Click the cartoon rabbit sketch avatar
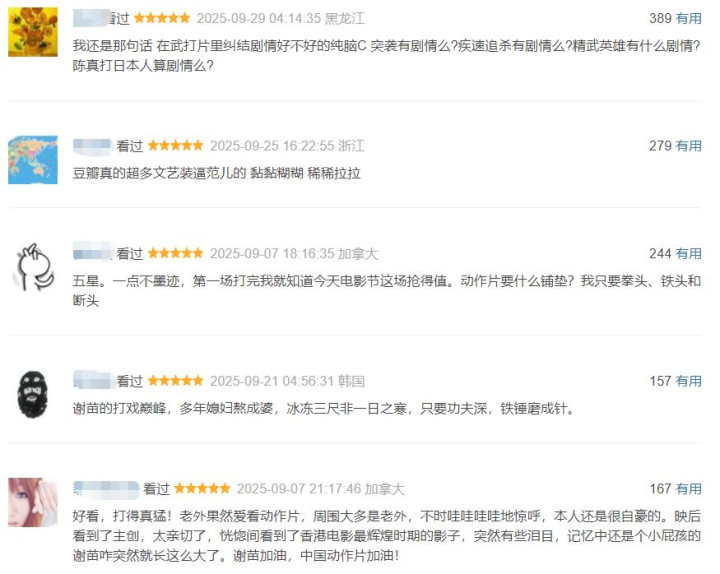Image resolution: width=720 pixels, height=574 pixels. (x=33, y=267)
